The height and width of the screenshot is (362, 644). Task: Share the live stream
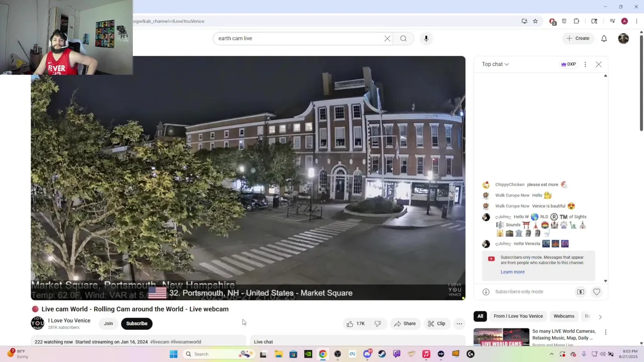[x=405, y=324]
